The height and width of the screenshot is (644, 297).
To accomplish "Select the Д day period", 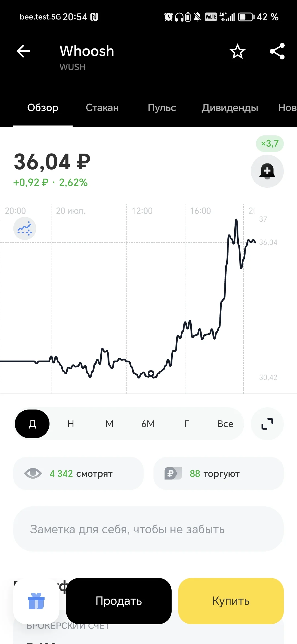I will pos(32,424).
